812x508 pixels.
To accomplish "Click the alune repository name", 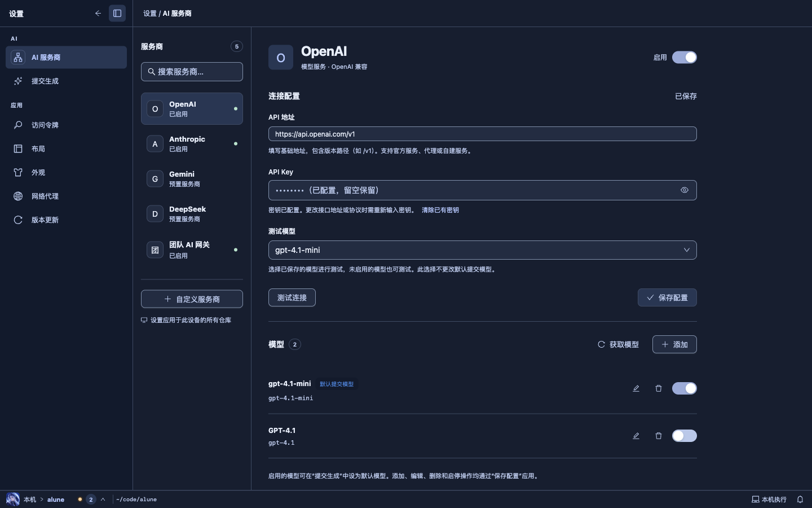I will tap(55, 500).
